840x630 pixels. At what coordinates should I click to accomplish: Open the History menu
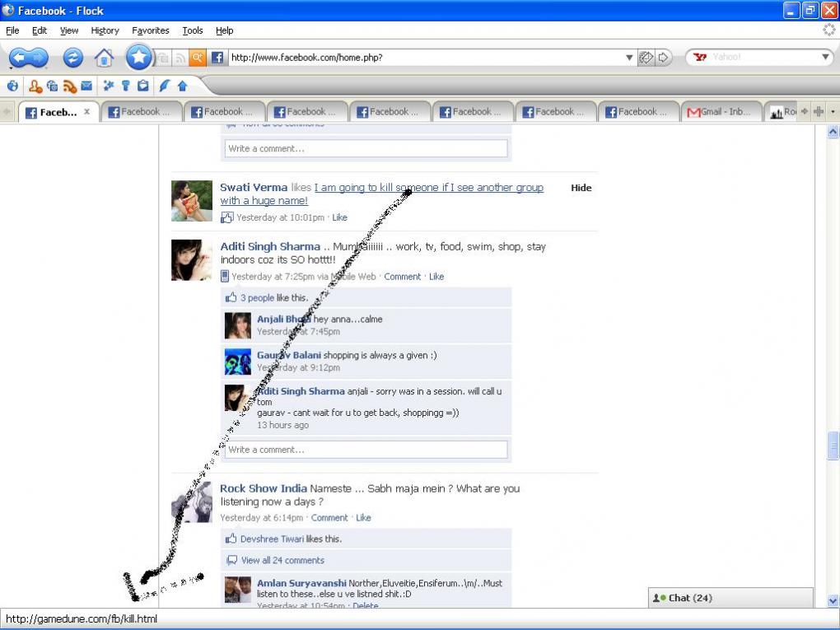point(105,30)
